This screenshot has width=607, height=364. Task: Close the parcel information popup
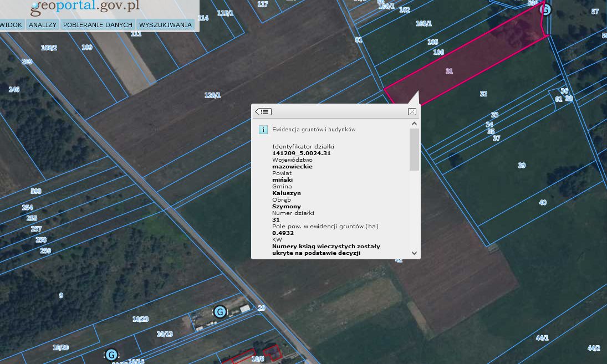click(412, 111)
